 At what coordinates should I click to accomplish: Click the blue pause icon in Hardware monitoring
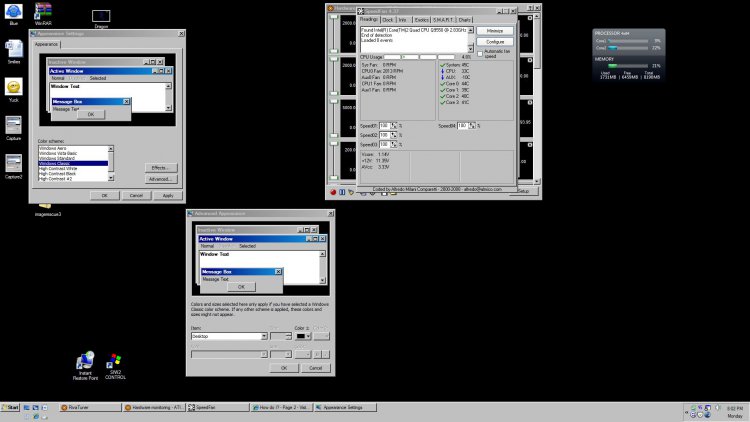pos(342,192)
